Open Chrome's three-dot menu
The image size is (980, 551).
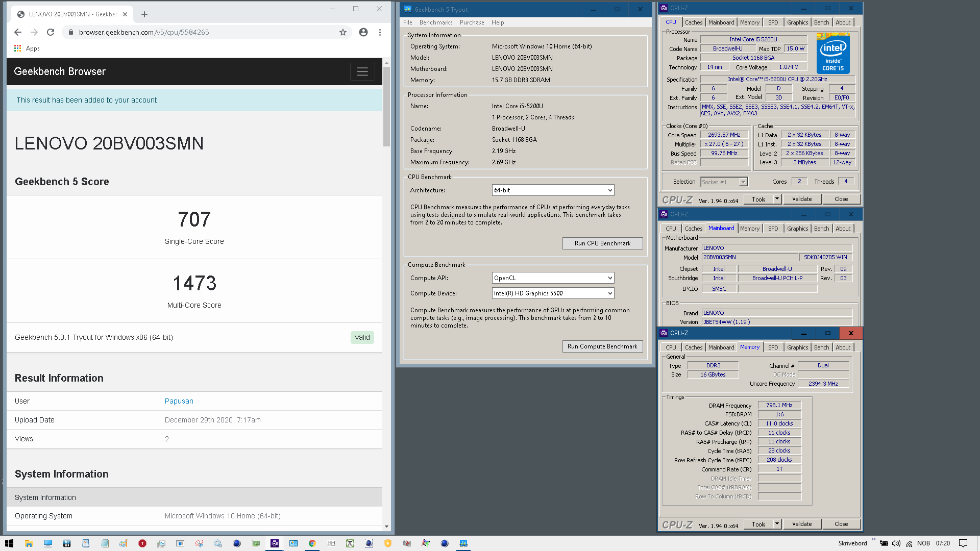380,32
